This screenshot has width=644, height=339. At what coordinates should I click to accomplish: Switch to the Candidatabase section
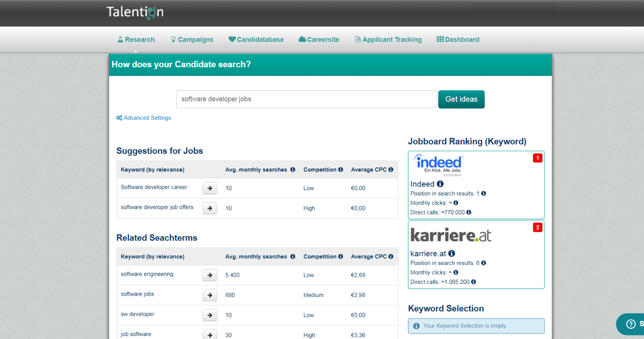tap(256, 39)
